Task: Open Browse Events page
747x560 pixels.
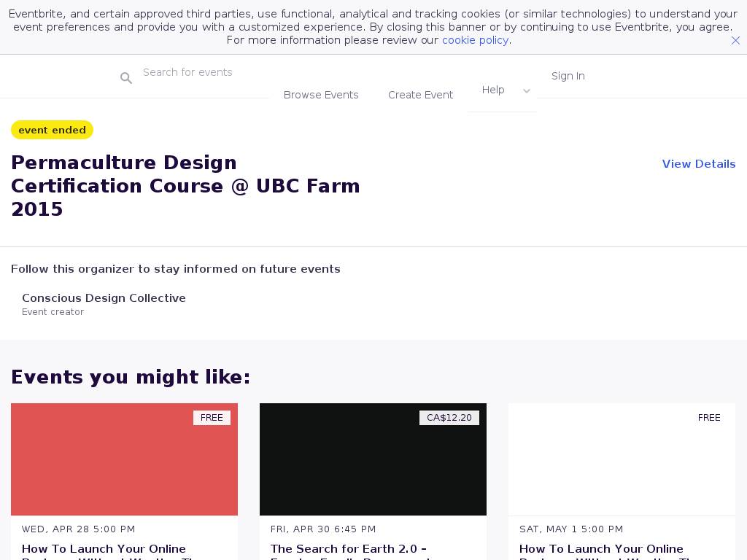Action: [321, 95]
